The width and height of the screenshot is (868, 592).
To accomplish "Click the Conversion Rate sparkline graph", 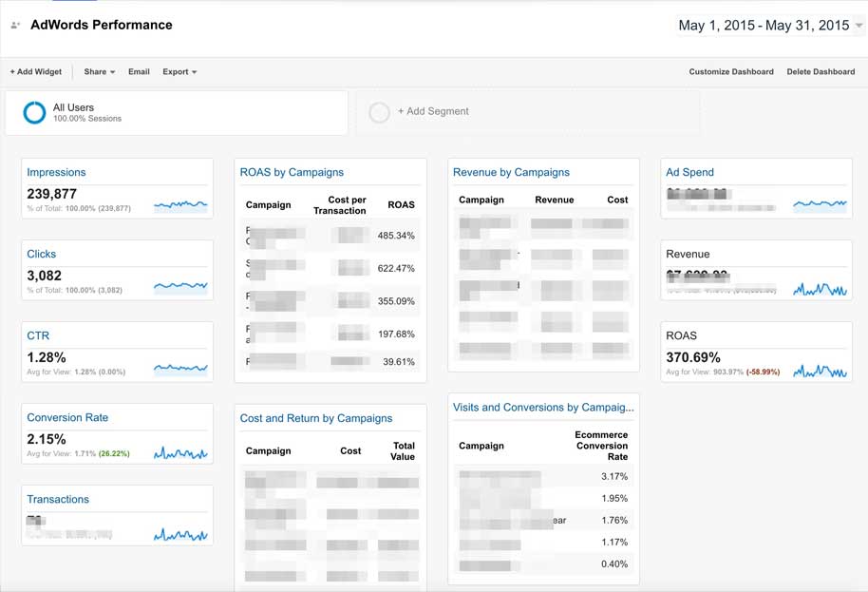I will coord(180,453).
